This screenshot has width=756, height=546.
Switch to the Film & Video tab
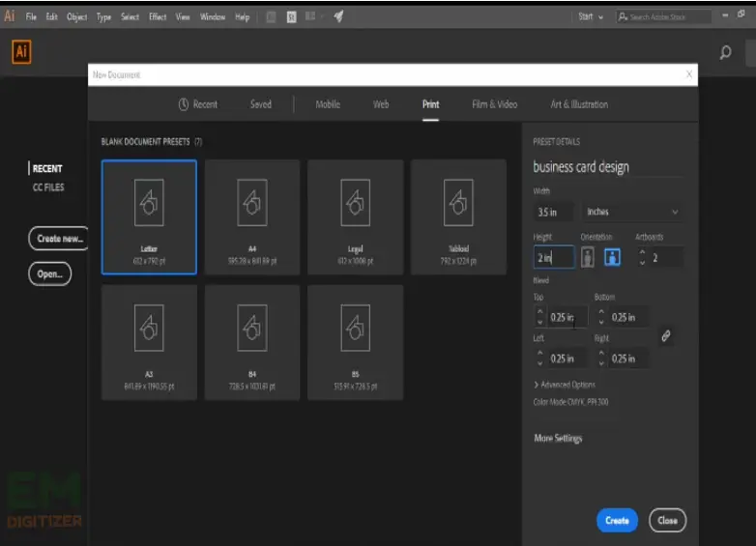click(495, 104)
